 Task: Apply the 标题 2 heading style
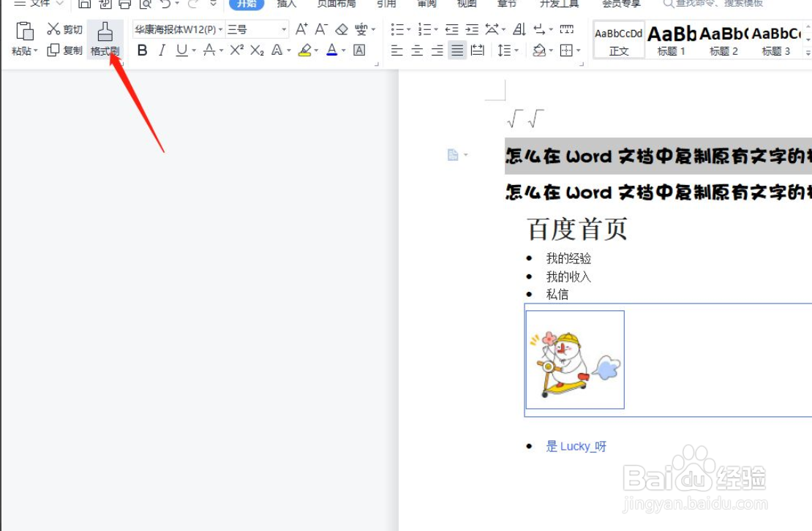[x=723, y=39]
